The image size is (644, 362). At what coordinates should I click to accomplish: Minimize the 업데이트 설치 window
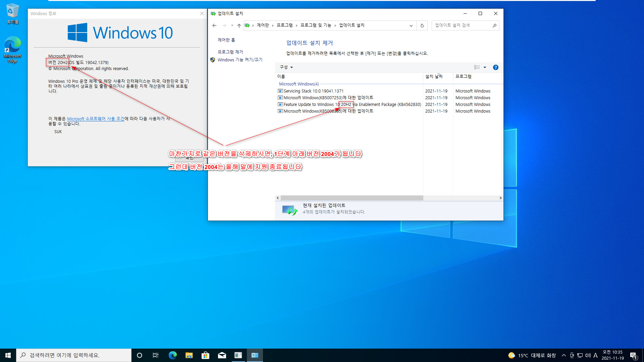pyautogui.click(x=465, y=14)
